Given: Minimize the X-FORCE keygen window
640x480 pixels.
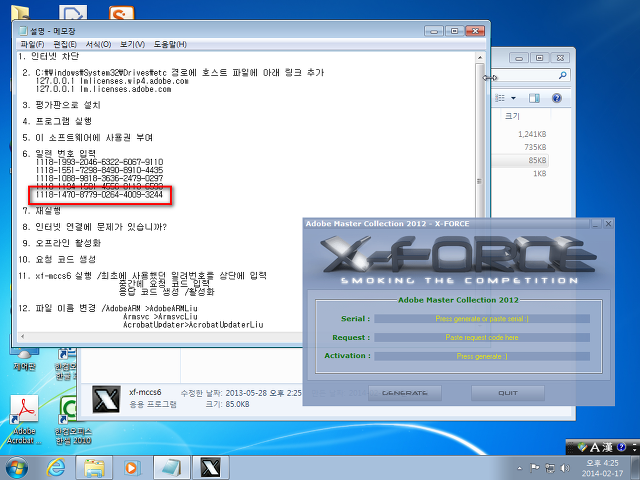Looking at the screenshot, I should point(596,223).
